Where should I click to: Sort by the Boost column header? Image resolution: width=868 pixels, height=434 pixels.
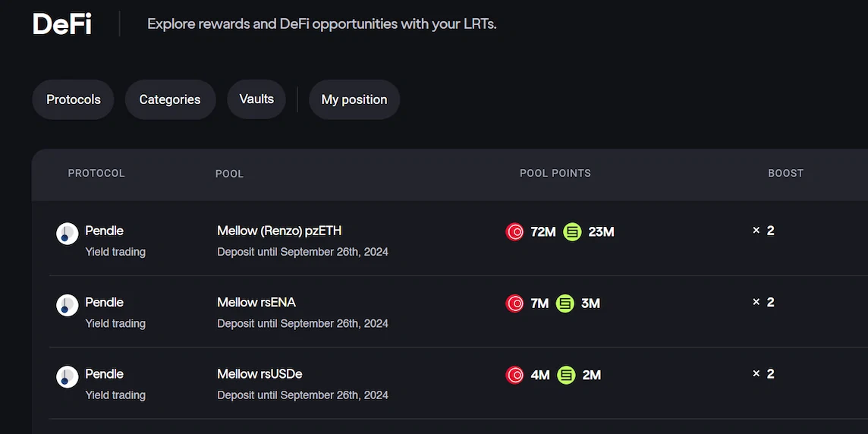click(785, 173)
